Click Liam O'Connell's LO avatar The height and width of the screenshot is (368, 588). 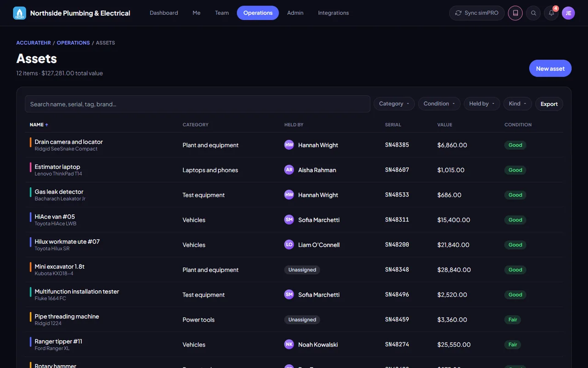point(289,245)
